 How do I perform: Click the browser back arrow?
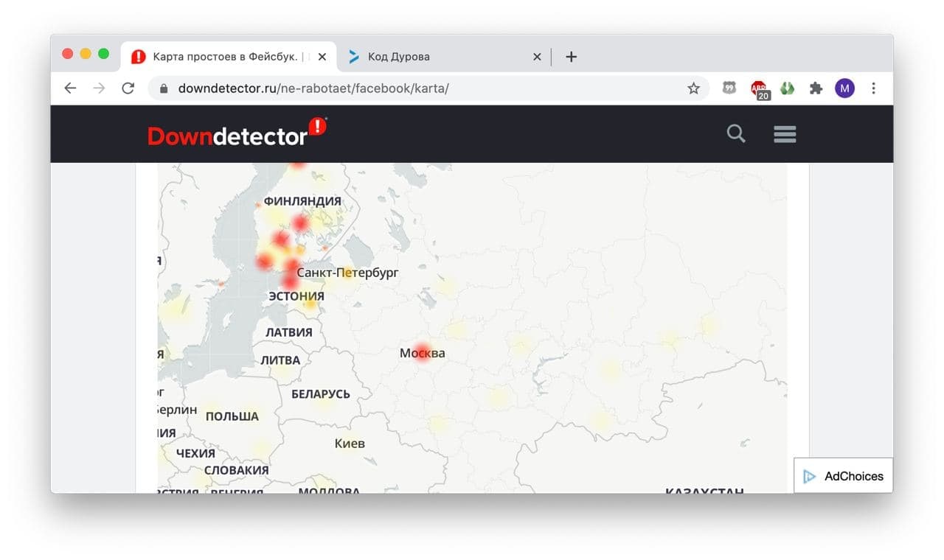(x=70, y=88)
